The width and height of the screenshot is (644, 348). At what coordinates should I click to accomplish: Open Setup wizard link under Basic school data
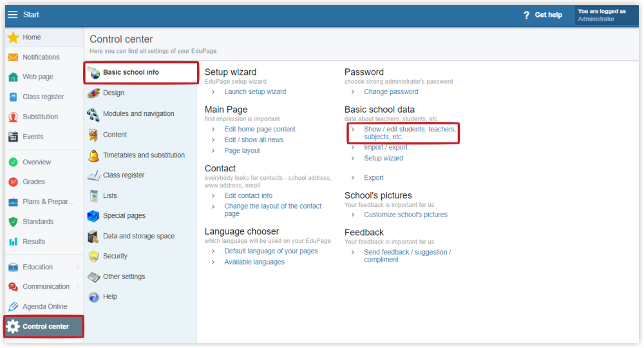[x=384, y=158]
